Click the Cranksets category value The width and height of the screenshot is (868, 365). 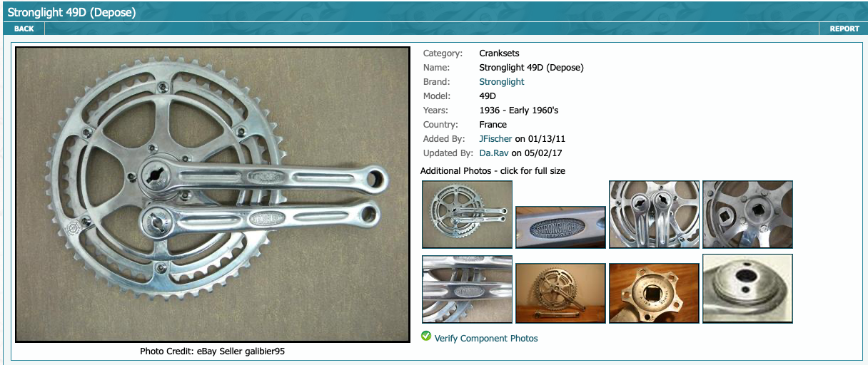point(499,53)
